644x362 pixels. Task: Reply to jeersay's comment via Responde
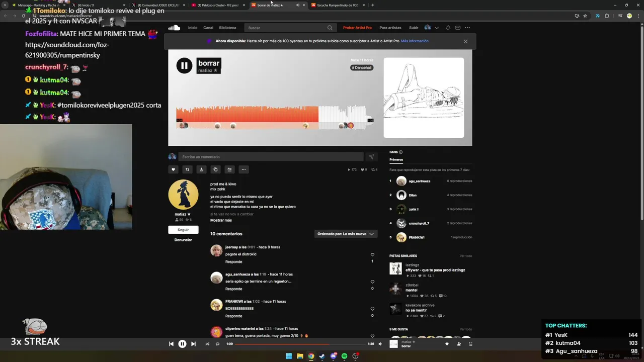pos(233,261)
